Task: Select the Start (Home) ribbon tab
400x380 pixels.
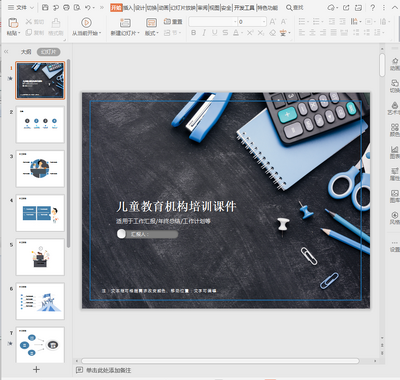Action: tap(116, 7)
